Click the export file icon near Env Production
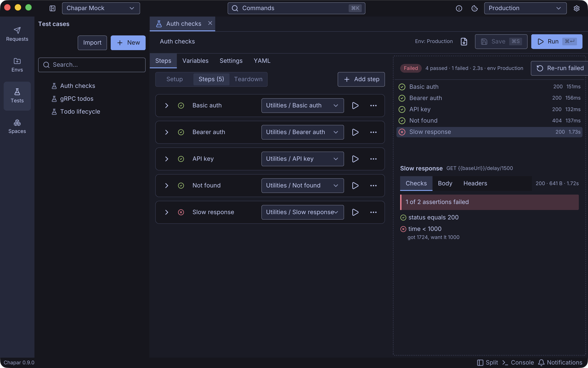588x368 pixels. (x=464, y=42)
